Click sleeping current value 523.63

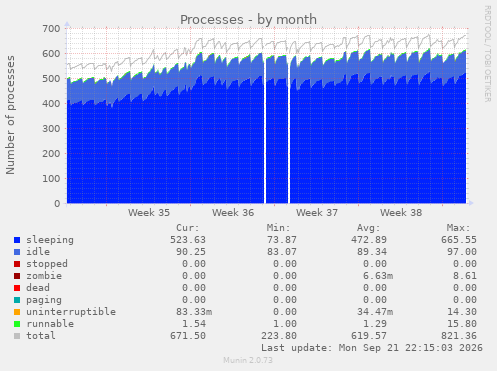point(188,240)
